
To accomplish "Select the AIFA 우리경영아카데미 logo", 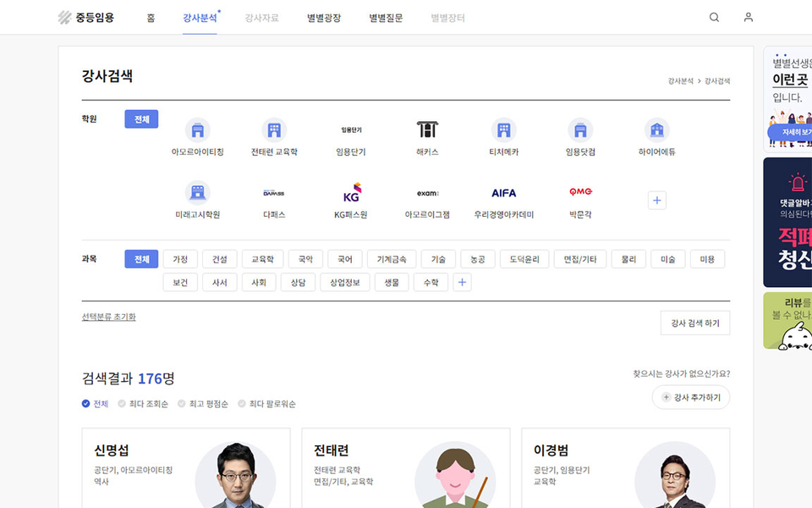I will (x=503, y=193).
